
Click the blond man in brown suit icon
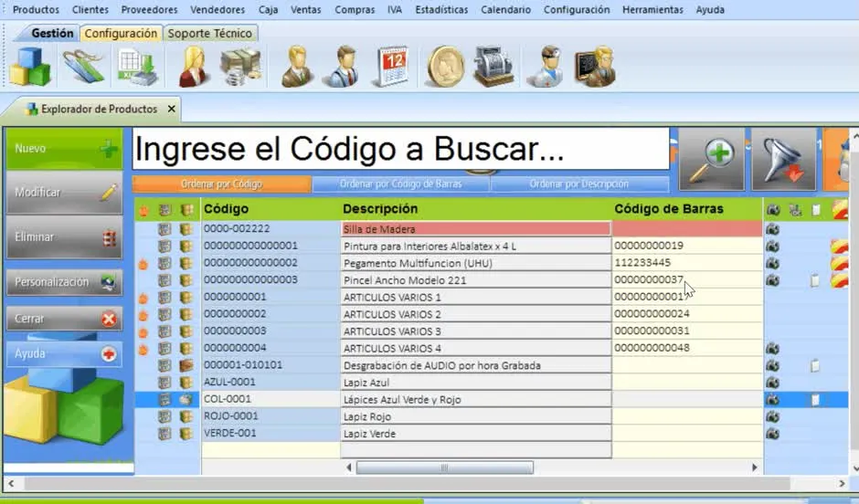coord(297,67)
